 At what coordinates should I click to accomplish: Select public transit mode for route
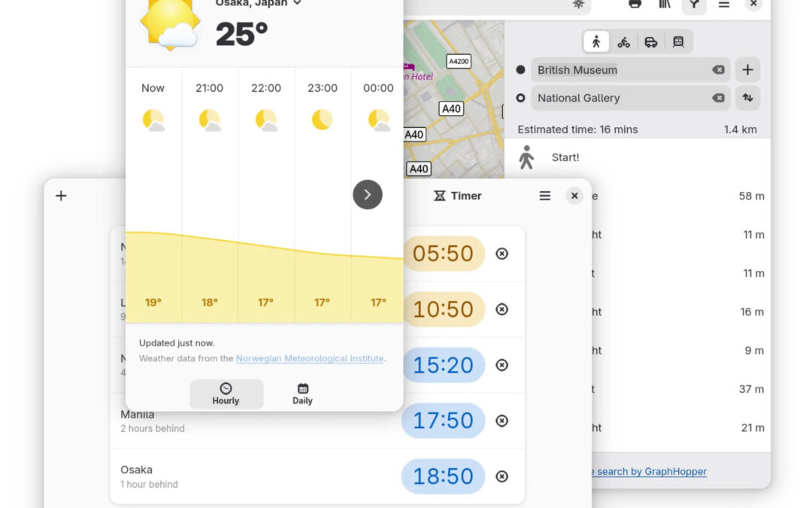678,42
